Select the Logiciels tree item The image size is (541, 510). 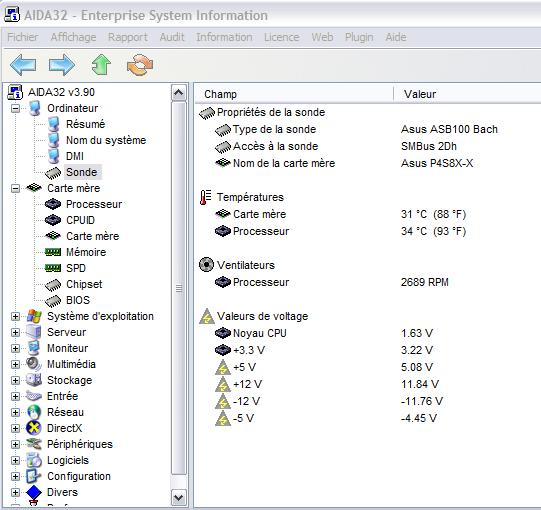68,460
